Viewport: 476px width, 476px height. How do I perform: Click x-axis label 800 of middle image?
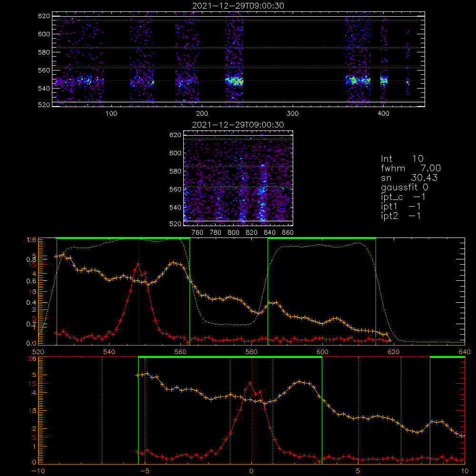(233, 232)
